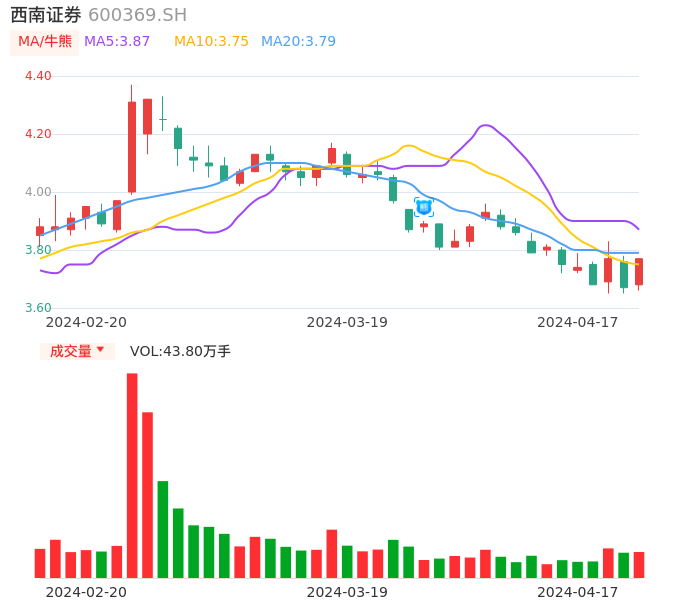Click the 4.20 price axis label
The height and width of the screenshot is (606, 686).
pyautogui.click(x=38, y=134)
